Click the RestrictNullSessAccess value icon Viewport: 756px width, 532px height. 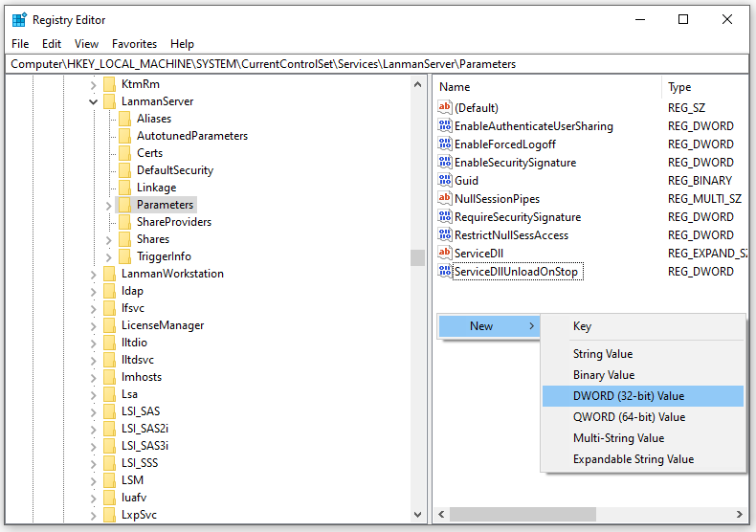coord(445,234)
